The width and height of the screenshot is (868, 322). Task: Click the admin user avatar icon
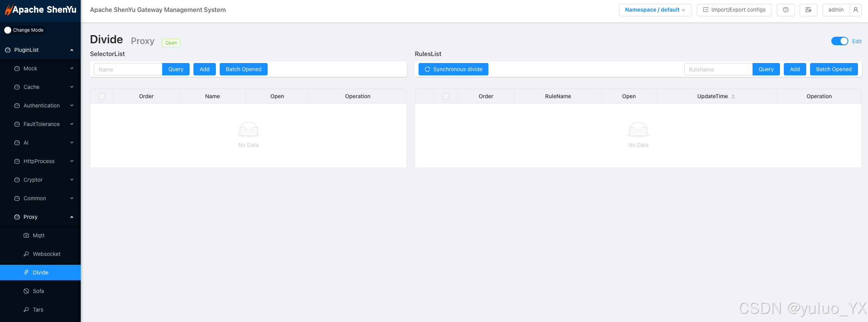(856, 10)
